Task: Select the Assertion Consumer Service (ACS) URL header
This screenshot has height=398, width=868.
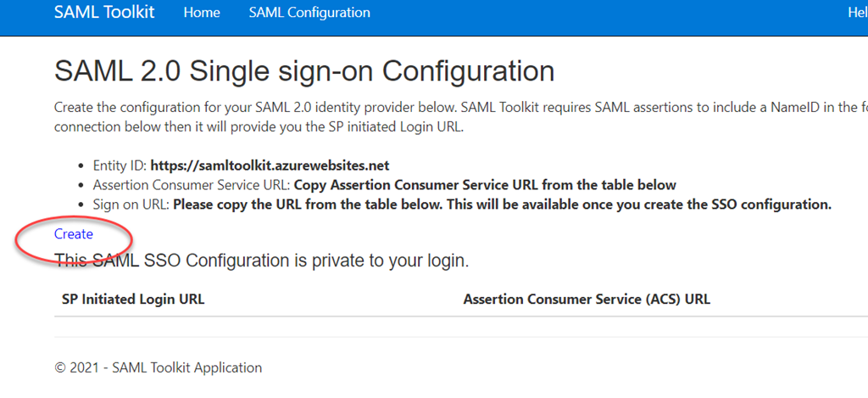Action: [587, 300]
